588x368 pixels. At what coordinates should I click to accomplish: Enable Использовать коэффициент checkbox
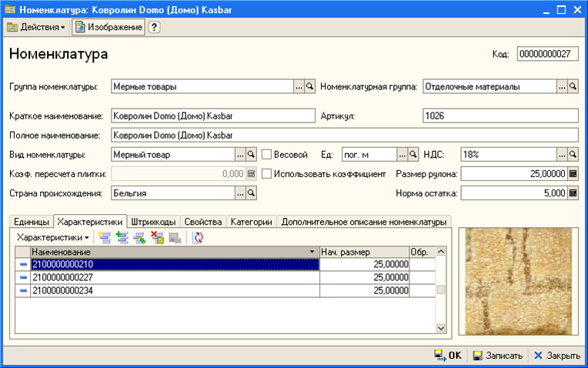point(266,174)
